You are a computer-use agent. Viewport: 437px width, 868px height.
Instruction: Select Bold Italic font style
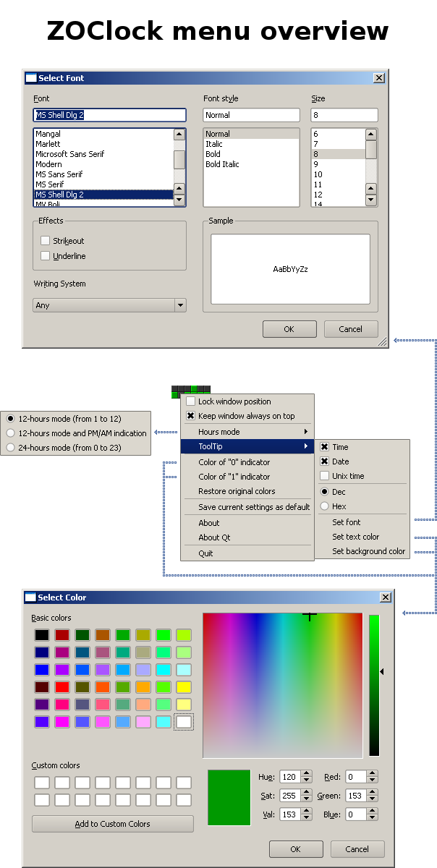coord(251,164)
